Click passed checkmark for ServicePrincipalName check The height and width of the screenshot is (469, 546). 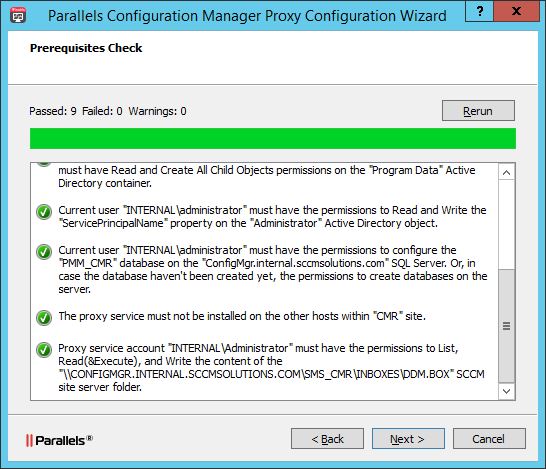(x=44, y=212)
